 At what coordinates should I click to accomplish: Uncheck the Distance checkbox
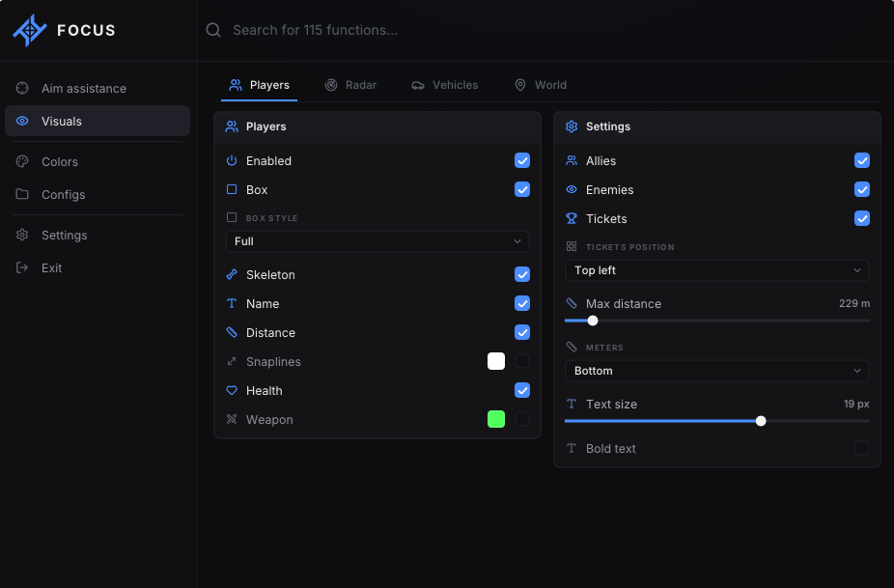tap(522, 332)
